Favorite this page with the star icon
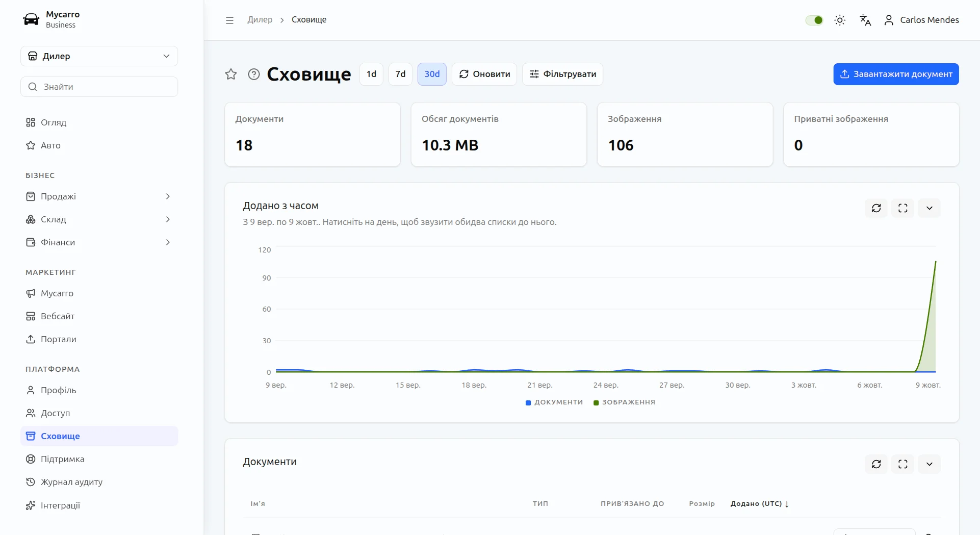Viewport: 980px width, 535px height. [231, 74]
